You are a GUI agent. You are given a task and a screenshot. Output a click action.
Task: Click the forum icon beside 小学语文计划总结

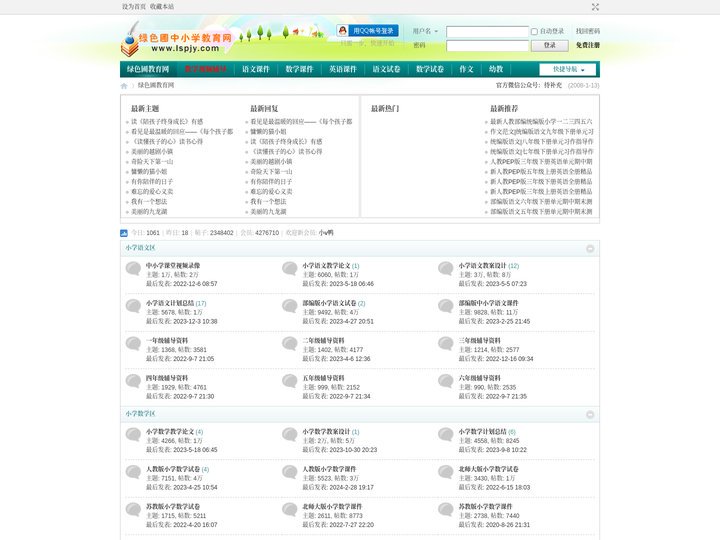click(133, 306)
